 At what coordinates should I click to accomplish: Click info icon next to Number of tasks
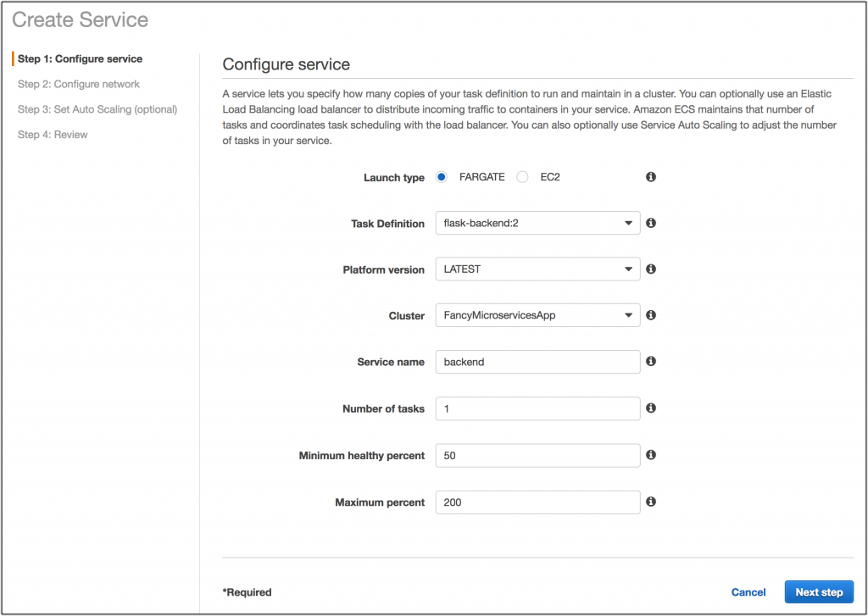coord(651,408)
